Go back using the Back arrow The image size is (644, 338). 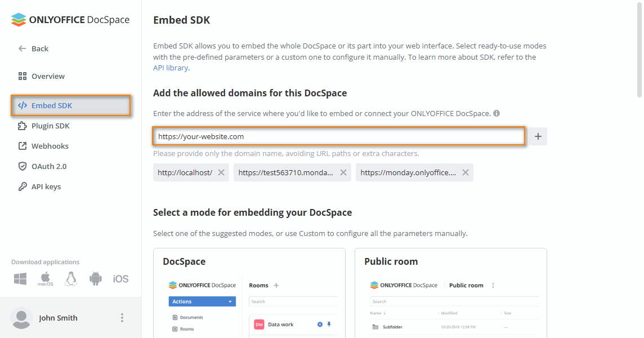tap(33, 48)
